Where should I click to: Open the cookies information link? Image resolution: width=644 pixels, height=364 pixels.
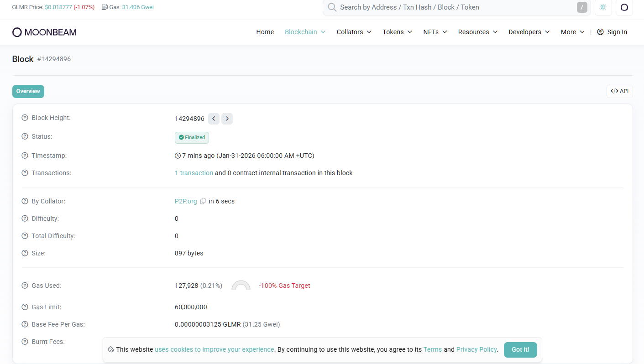coord(215,349)
